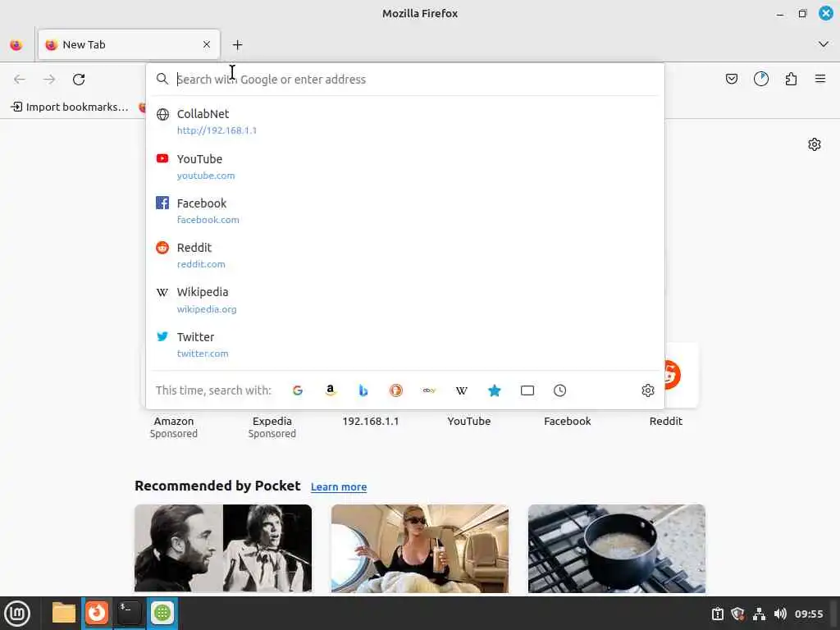Click green grid app in taskbar
This screenshot has width=840, height=630.
coord(162,613)
